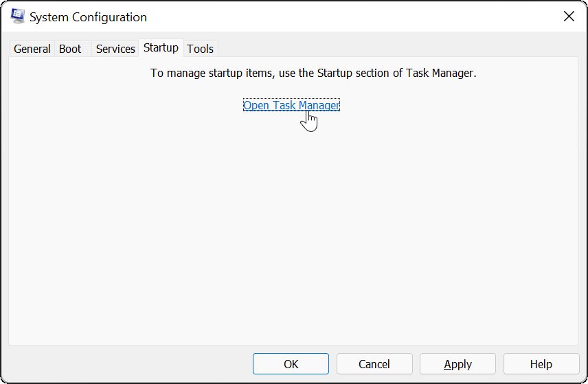
Task: Click empty title bar space beside the title
Action: (343, 17)
